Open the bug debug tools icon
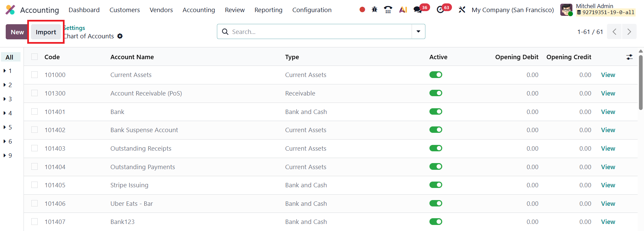644x231 pixels. pos(375,10)
